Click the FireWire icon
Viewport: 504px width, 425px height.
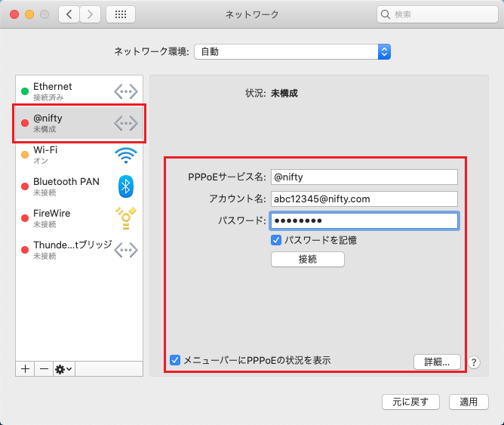tap(126, 218)
